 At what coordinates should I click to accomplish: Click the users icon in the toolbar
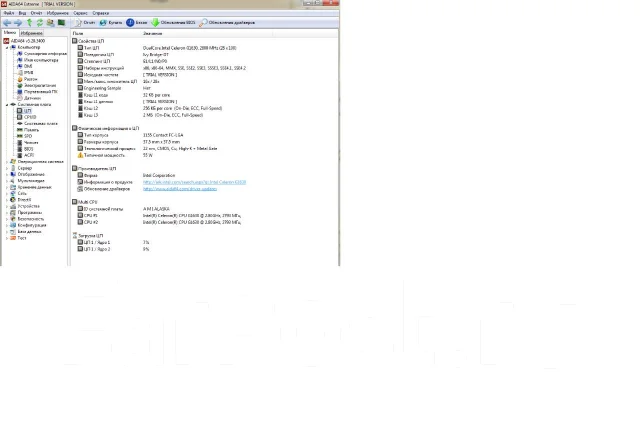tap(50, 23)
